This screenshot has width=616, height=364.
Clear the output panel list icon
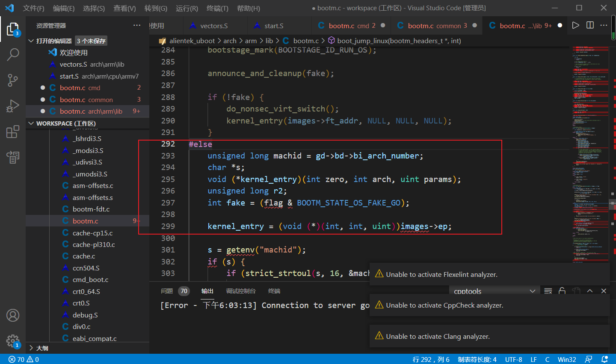coord(548,291)
